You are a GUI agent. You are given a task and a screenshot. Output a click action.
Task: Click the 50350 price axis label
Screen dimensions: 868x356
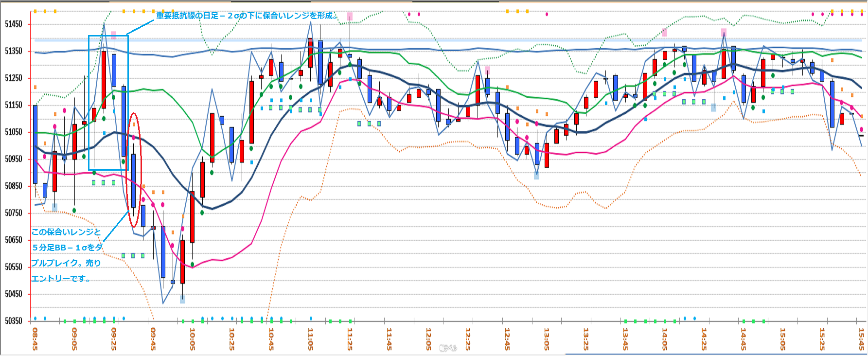click(14, 320)
